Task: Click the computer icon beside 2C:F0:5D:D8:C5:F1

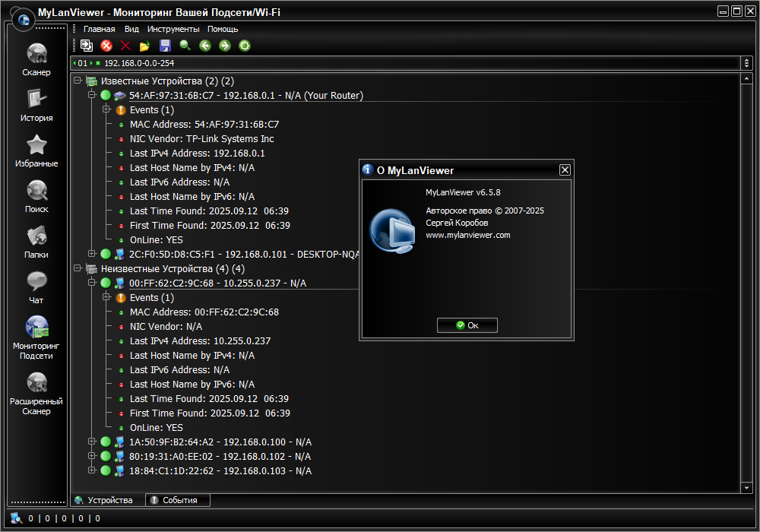Action: click(x=120, y=254)
